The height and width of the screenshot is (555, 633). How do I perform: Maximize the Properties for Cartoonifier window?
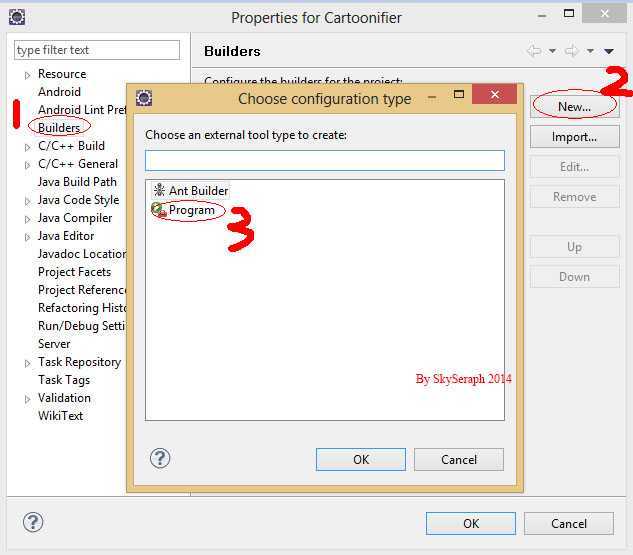click(569, 13)
